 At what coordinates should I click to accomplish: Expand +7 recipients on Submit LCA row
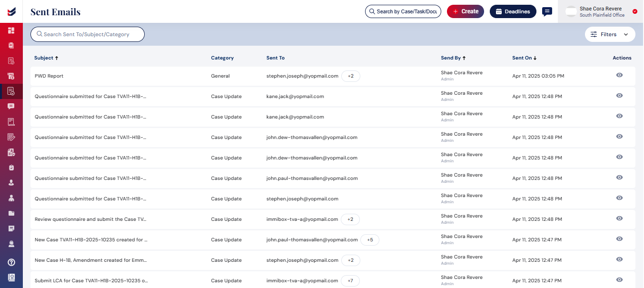(350, 281)
